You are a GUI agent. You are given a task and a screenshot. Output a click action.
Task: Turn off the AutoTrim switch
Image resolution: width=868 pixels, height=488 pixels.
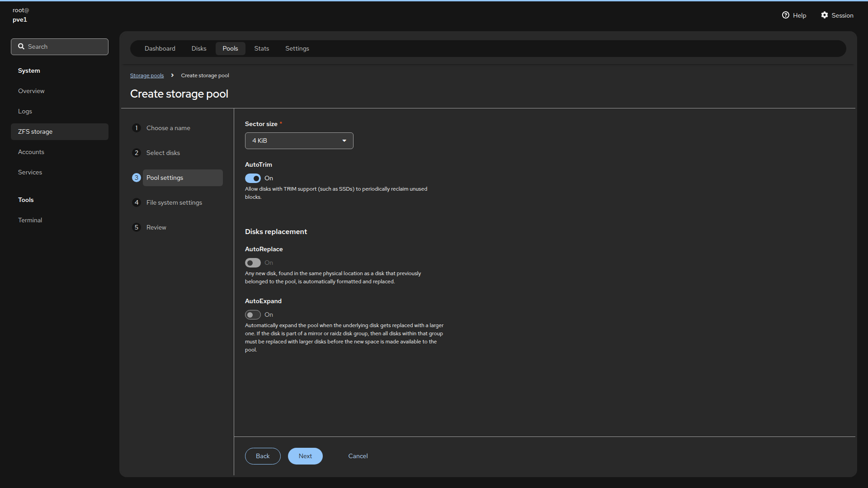tap(253, 178)
